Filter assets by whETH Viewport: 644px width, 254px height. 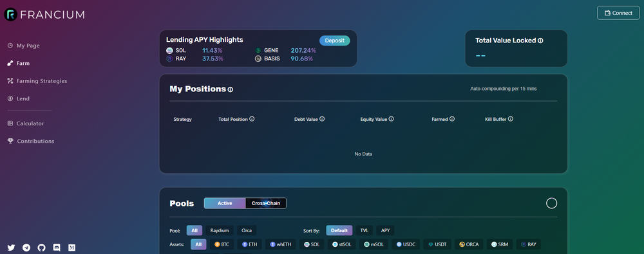coord(281,244)
